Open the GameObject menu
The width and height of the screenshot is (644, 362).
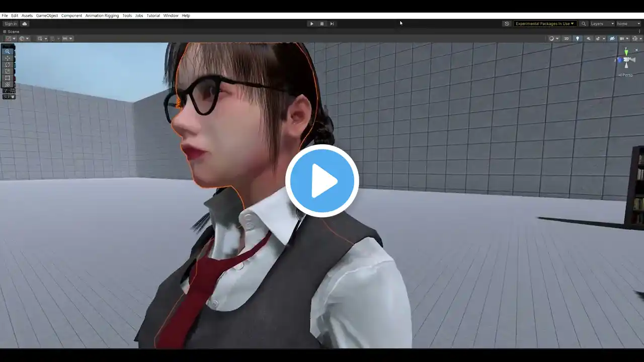(x=47, y=16)
